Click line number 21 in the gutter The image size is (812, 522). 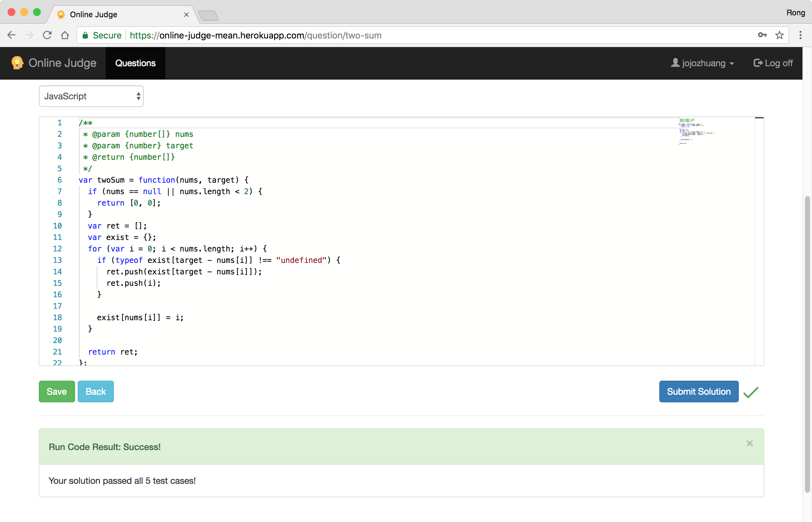point(57,352)
